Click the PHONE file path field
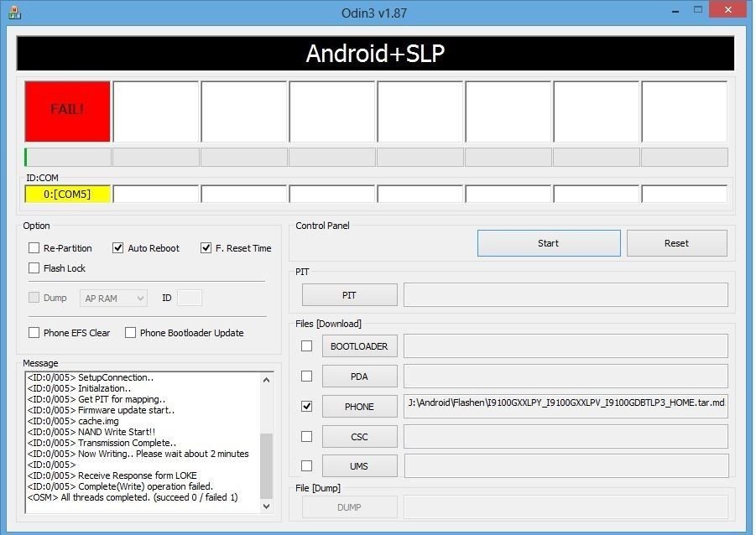 (566, 407)
